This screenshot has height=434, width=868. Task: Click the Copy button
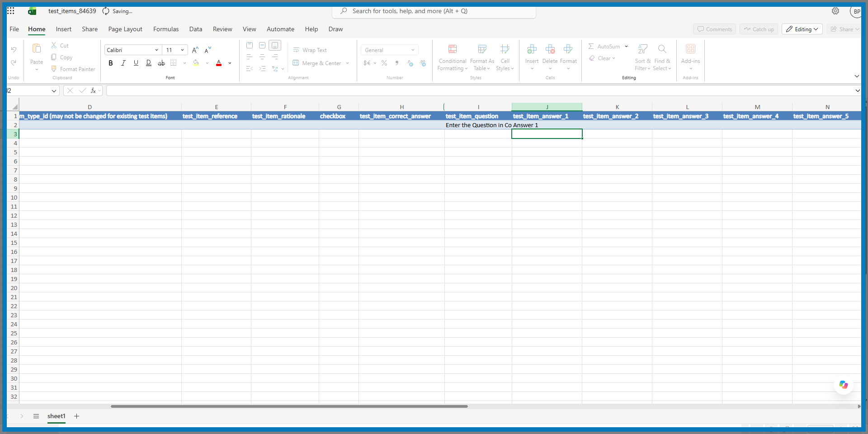click(x=61, y=57)
